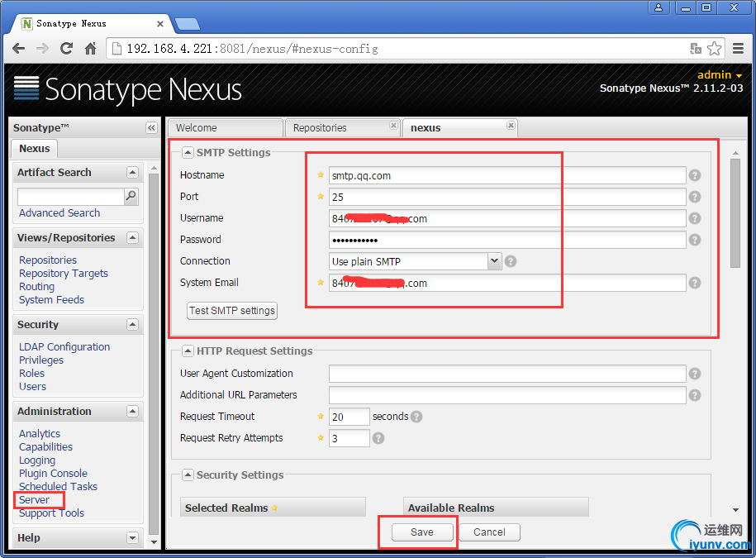Open the Roles page
Screen dimensions: 756x558
coord(32,374)
